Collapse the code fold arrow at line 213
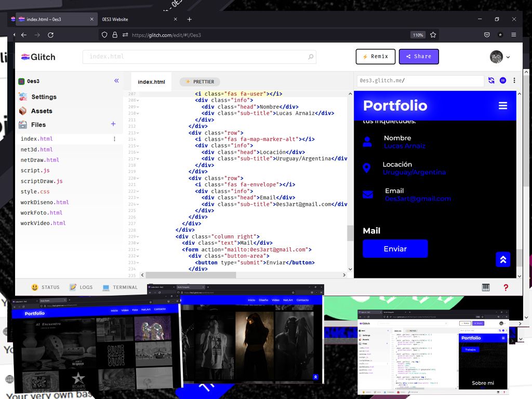 [138, 132]
